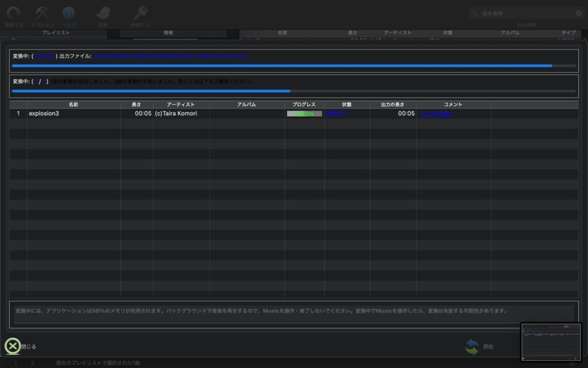The width and height of the screenshot is (588, 368).
Task: Click the プレイリスト header in the main window
Action: [x=56, y=33]
